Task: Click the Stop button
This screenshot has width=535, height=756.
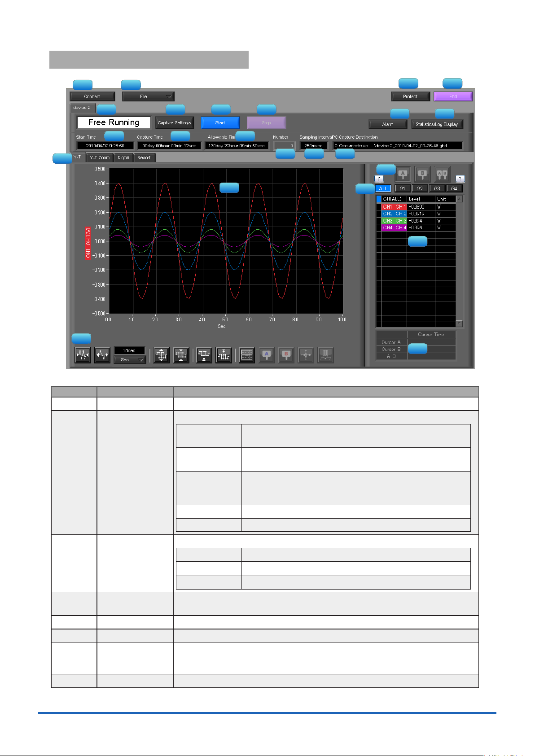Action: [266, 122]
